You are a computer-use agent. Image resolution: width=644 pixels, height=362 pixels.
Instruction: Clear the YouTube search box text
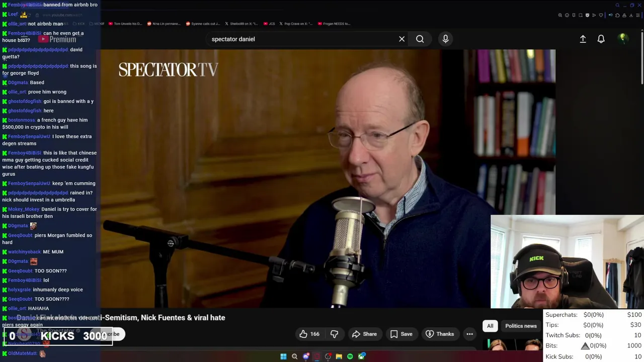(401, 39)
